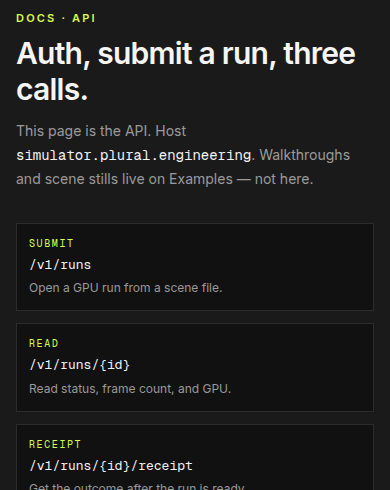Screen dimensions: 390x490
Task: Click the DOCS · API breadcrumb label
Action: [56, 18]
